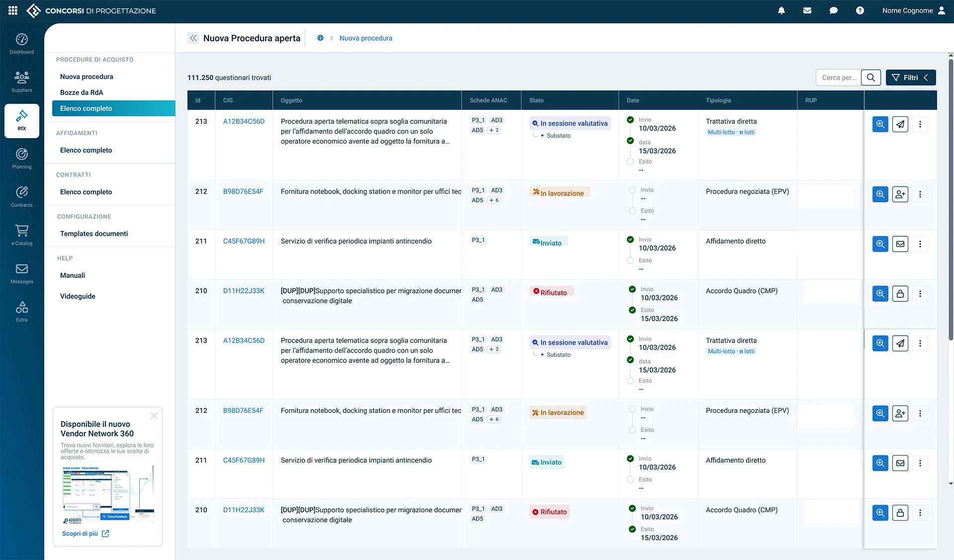The height and width of the screenshot is (560, 954).
Task: Expand +2 ANAC schede in second 213 row
Action: tap(494, 349)
